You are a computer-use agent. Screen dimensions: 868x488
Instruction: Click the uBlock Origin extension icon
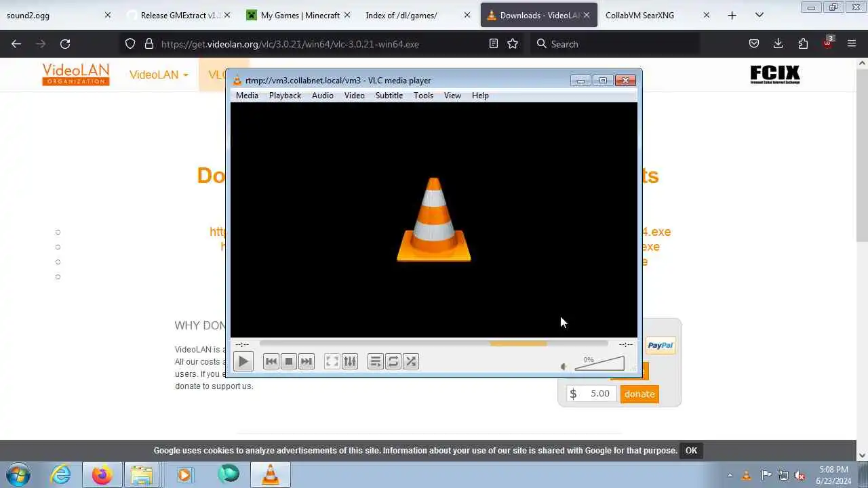(827, 43)
